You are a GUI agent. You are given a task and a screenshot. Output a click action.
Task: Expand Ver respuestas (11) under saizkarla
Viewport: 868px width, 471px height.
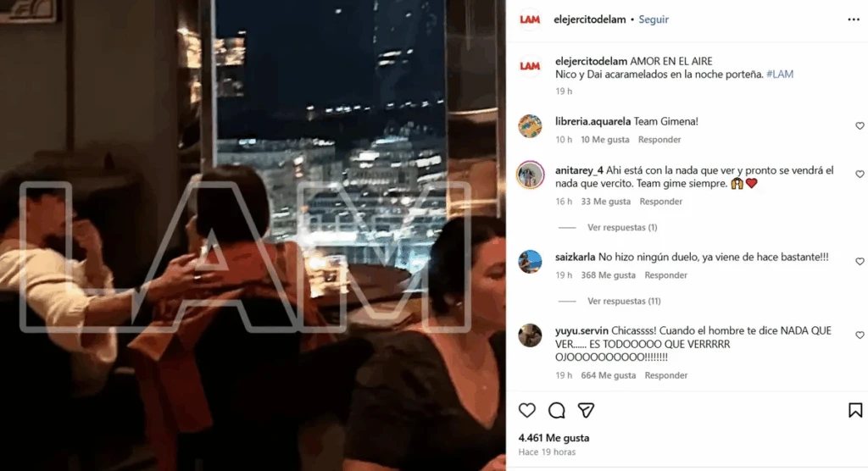pyautogui.click(x=624, y=301)
